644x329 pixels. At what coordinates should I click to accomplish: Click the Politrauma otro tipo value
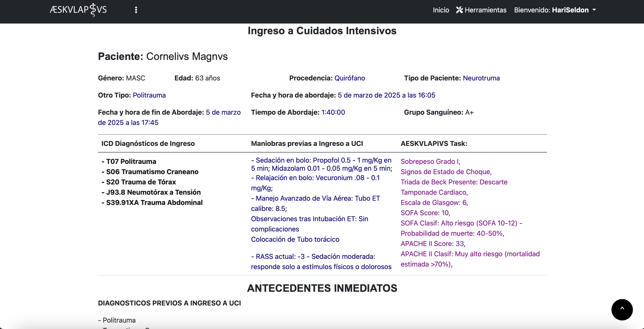(x=149, y=95)
